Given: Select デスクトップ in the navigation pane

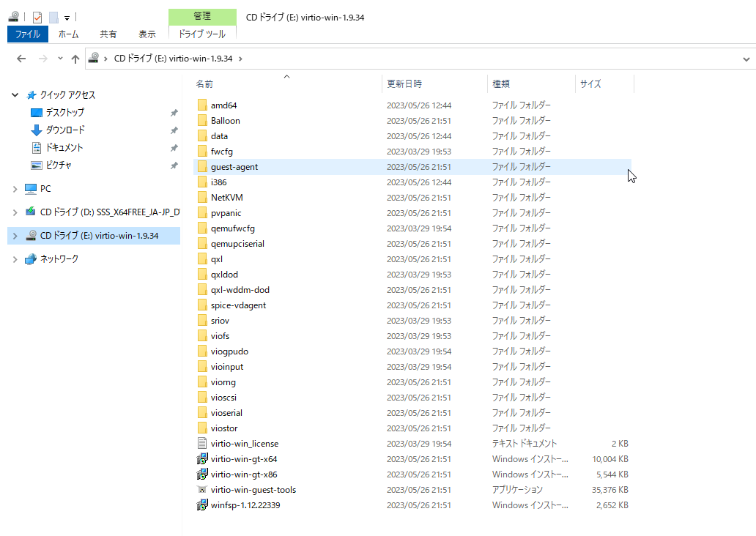Looking at the screenshot, I should tap(64, 112).
